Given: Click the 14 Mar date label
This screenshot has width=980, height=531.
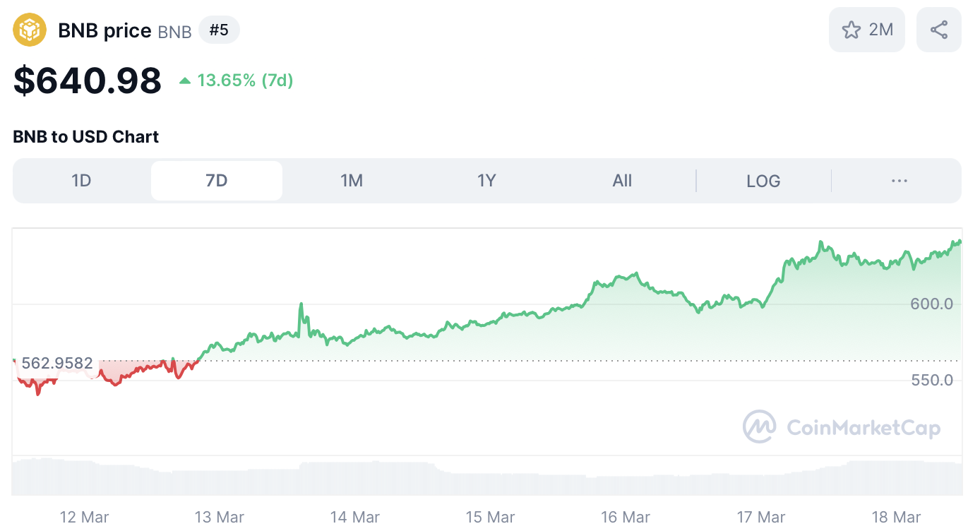Looking at the screenshot, I should (x=355, y=517).
